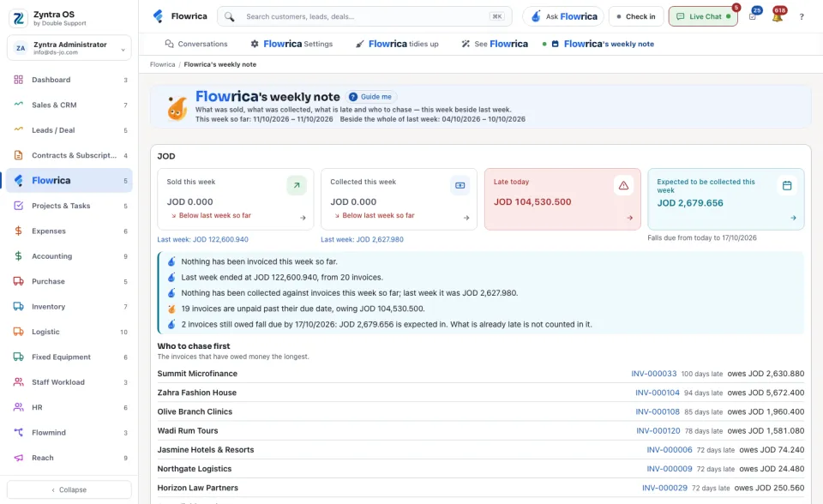The image size is (823, 504).
Task: Click the Olive Branch Clinics customer name
Action: tap(195, 412)
